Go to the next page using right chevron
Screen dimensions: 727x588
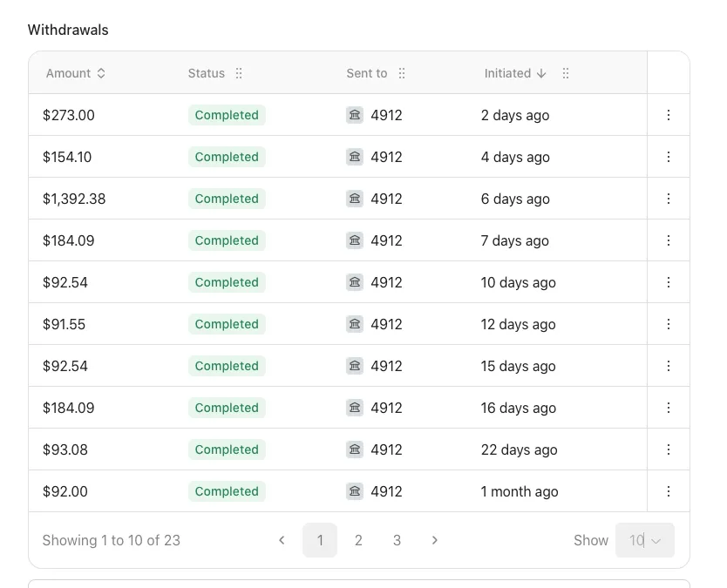pos(435,540)
